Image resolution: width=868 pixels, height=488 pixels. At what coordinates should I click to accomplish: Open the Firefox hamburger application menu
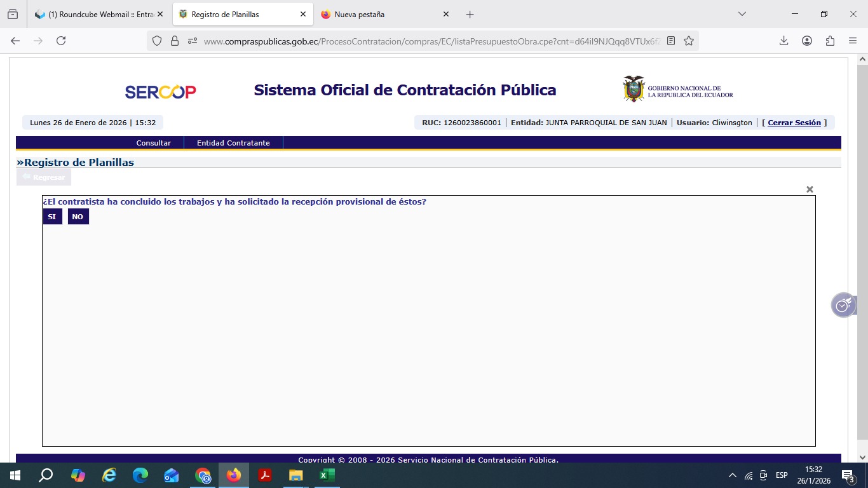(x=853, y=41)
